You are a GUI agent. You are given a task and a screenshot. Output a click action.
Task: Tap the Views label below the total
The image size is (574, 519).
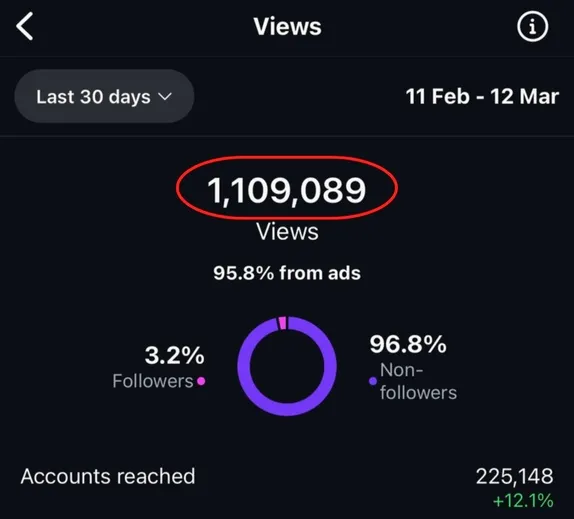[287, 232]
